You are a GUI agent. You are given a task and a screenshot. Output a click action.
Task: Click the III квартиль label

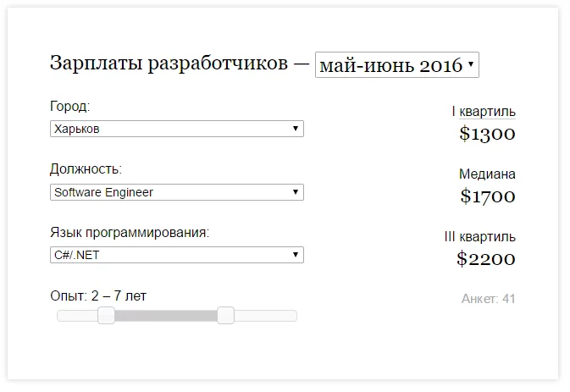(479, 237)
